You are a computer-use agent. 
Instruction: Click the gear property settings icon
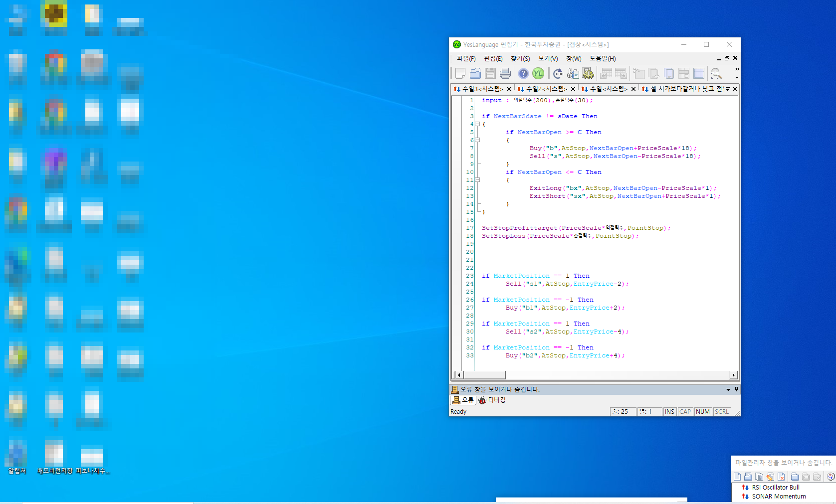(588, 74)
